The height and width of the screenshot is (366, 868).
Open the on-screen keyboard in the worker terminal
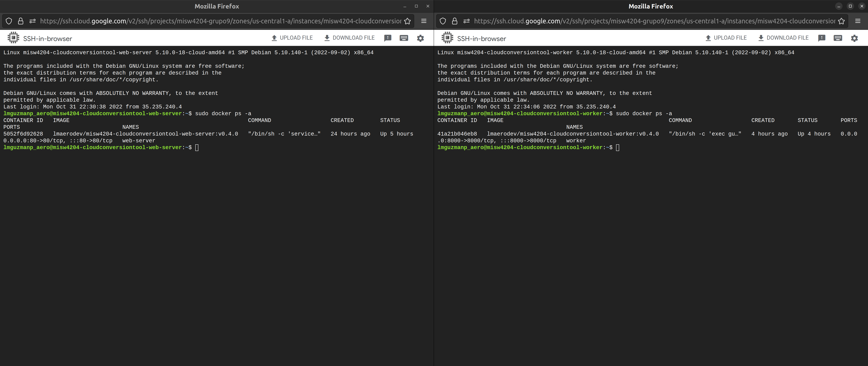[x=838, y=38]
